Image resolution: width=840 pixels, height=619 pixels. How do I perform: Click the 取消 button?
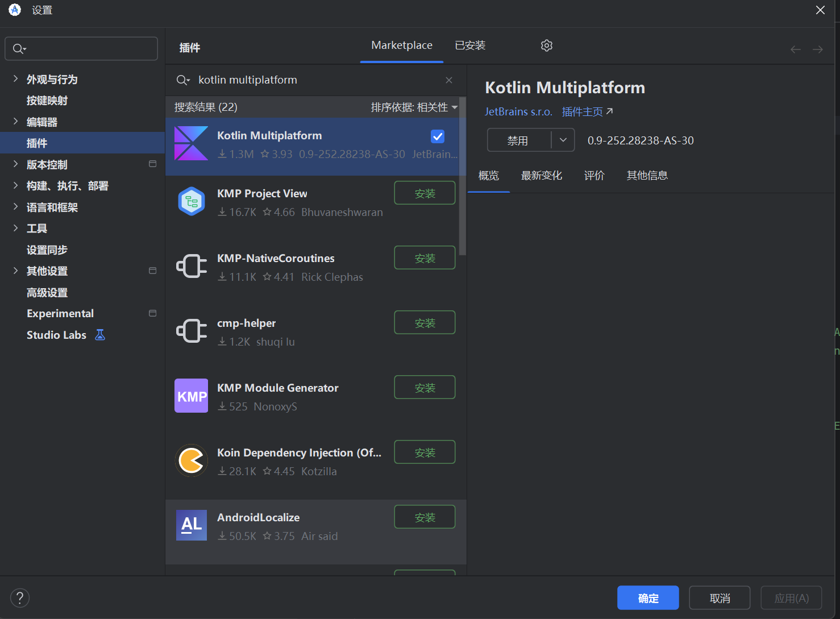tap(720, 598)
